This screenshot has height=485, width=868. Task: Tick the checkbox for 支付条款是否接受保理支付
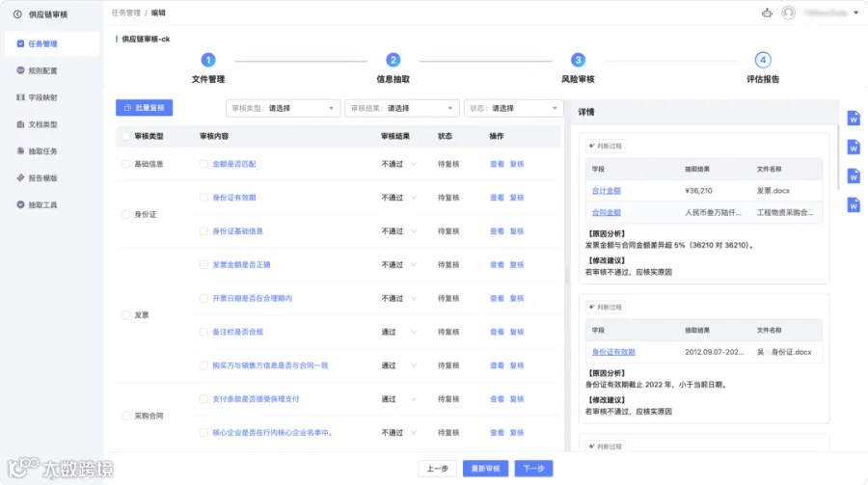(203, 398)
